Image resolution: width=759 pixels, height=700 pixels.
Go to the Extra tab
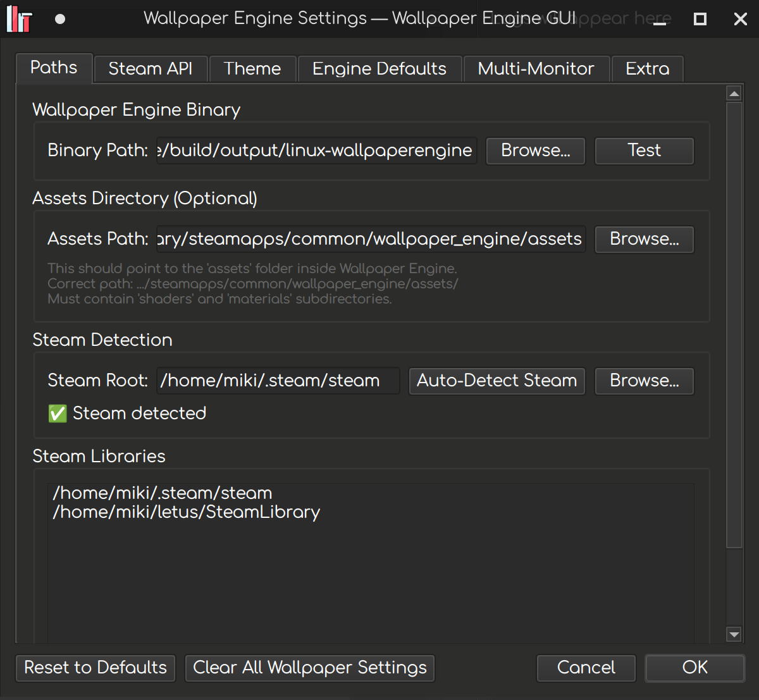click(648, 69)
